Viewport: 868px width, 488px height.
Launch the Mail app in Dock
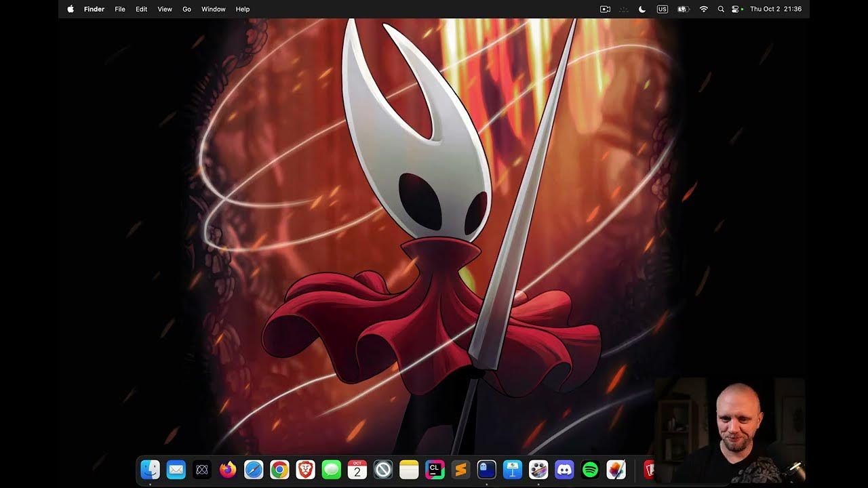(176, 469)
